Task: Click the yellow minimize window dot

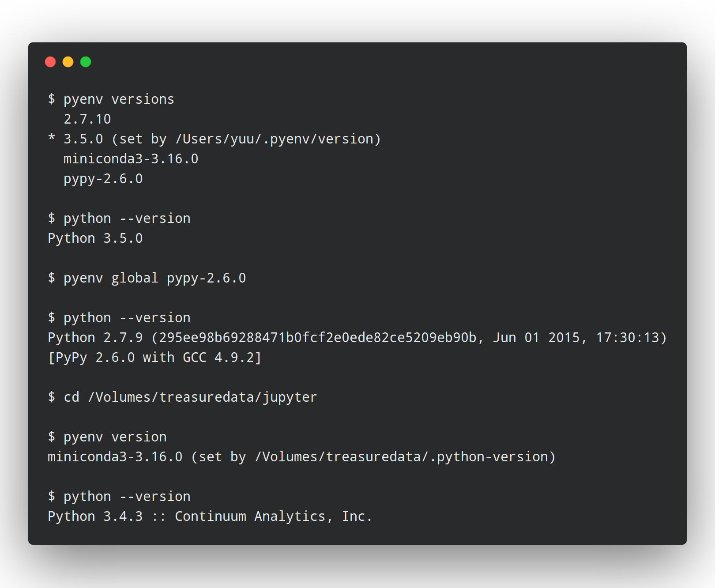Action: pos(68,62)
